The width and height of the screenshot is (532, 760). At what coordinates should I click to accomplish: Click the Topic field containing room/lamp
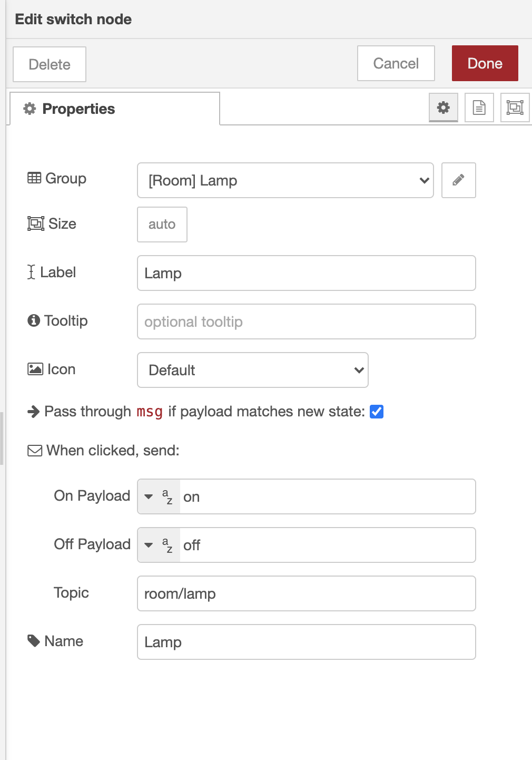[306, 593]
